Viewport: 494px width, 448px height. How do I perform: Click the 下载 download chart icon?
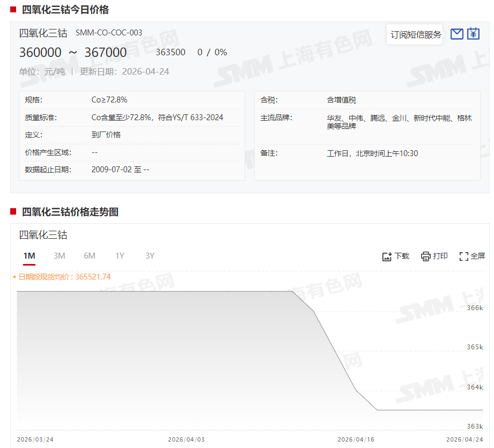coord(395,256)
